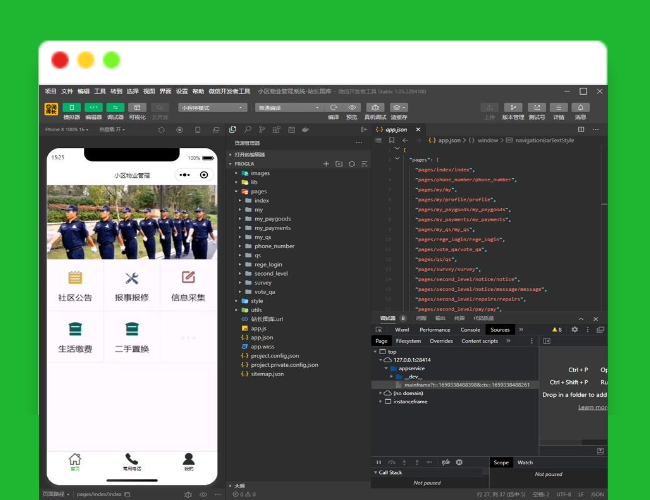650x500 pixels.
Task: Toggle the 模拟器 simulator panel button
Action: click(71, 107)
